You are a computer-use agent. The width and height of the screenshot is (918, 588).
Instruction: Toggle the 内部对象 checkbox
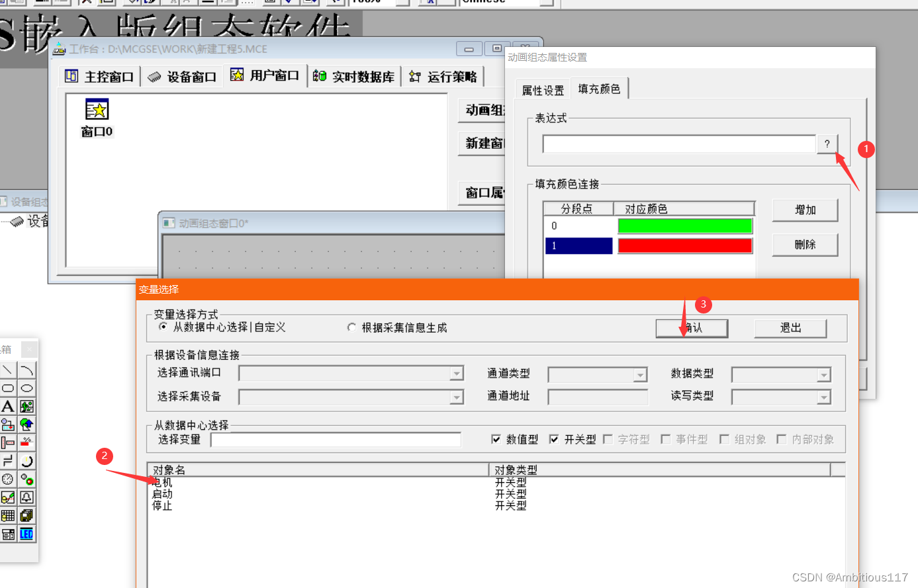[x=782, y=439]
